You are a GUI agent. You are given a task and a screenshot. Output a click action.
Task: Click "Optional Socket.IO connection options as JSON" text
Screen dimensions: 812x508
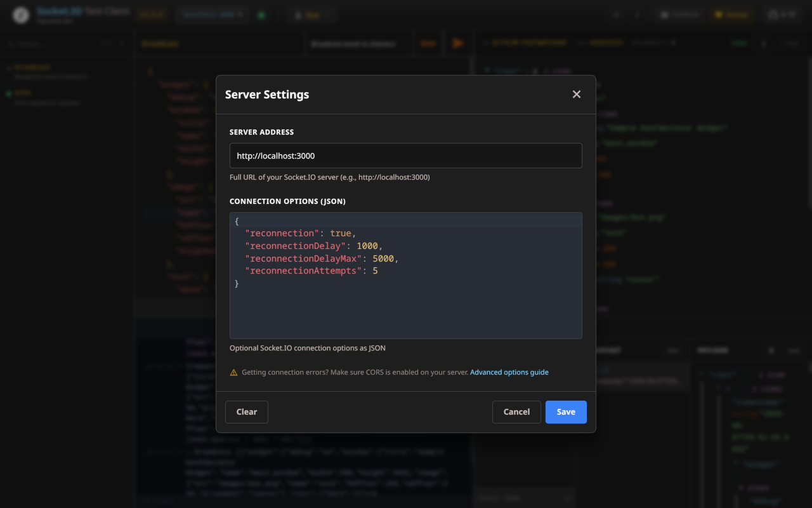coord(308,348)
